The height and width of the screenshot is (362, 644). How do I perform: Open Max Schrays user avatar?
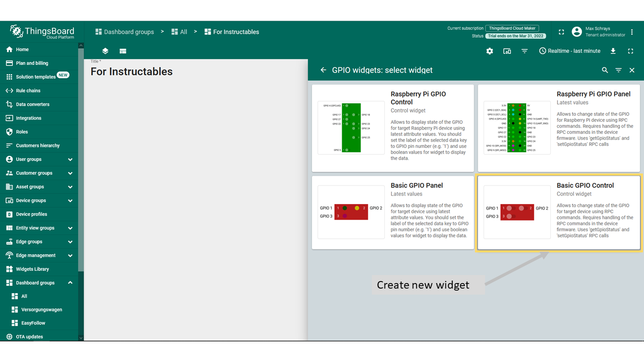(577, 32)
